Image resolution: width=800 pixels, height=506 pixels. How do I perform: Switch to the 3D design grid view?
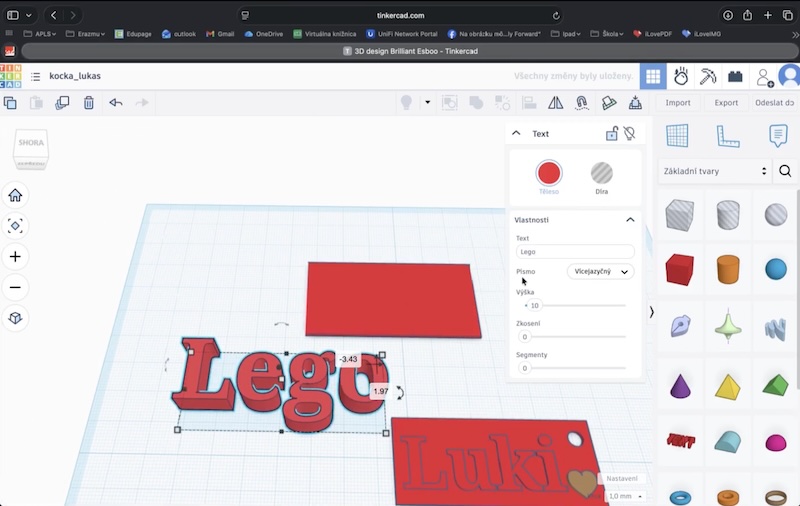coord(653,77)
